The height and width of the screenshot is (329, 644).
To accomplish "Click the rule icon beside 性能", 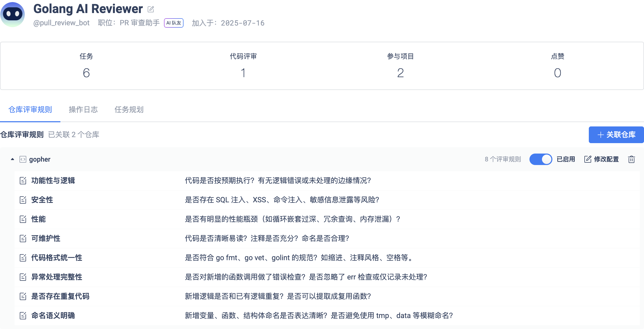I will (x=23, y=219).
